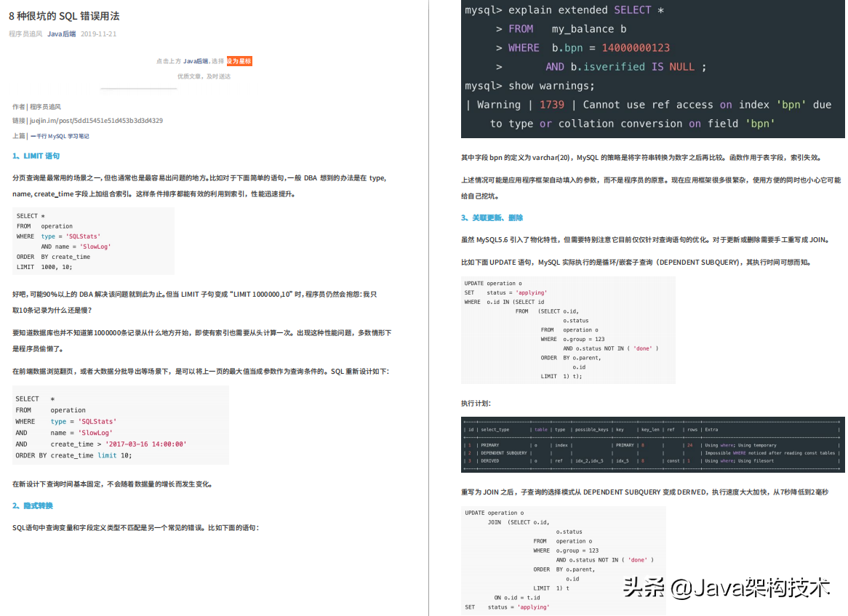Open the '一千行 MySQL 学习笔记' previous article link
This screenshot has width=848, height=616.
(60, 136)
